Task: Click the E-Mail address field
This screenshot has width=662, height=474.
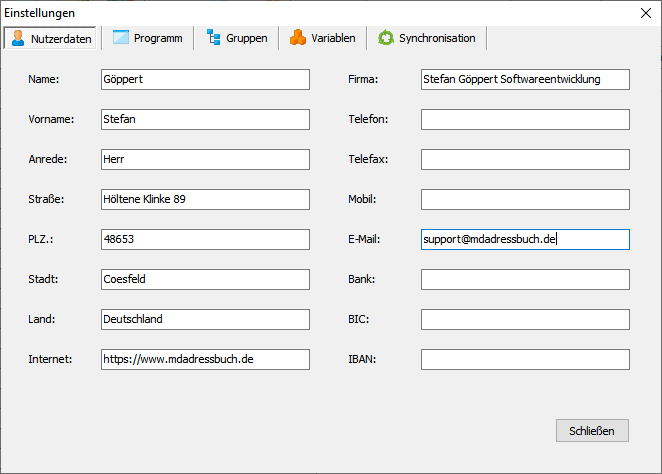Action: click(525, 239)
